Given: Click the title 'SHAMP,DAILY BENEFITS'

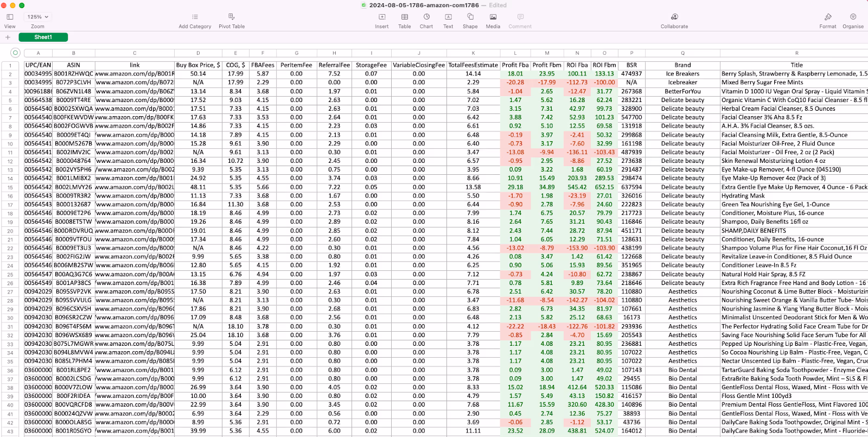Looking at the screenshot, I should [754, 231].
